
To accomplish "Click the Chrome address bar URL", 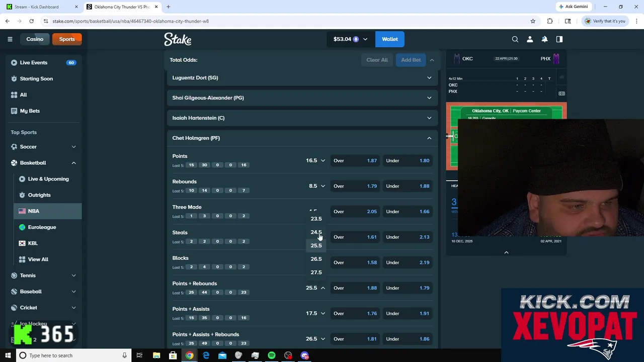I will coord(131,21).
